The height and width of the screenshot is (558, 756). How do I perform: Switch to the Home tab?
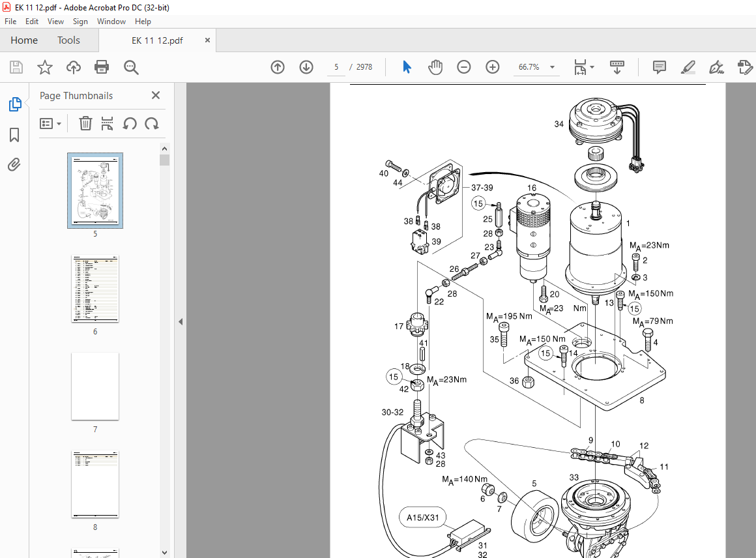point(24,40)
